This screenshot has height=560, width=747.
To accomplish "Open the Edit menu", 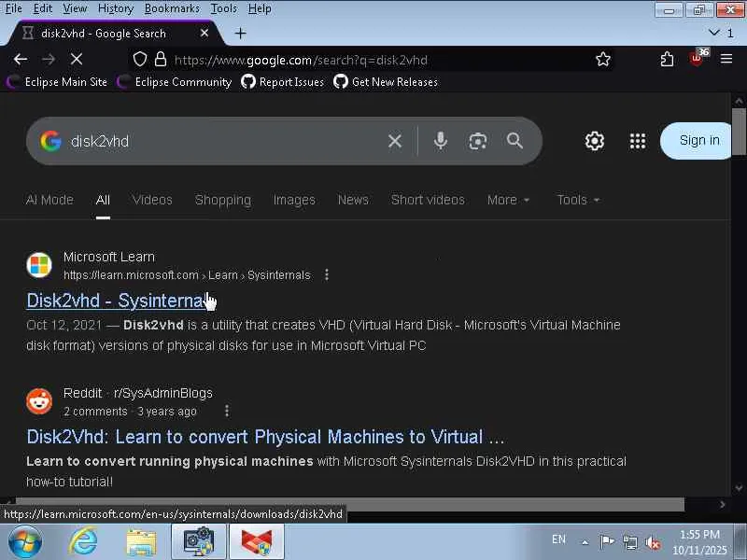I will click(x=43, y=8).
